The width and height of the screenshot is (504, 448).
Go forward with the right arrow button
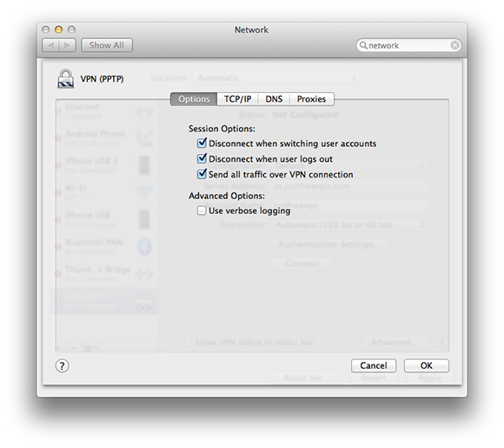click(x=67, y=45)
